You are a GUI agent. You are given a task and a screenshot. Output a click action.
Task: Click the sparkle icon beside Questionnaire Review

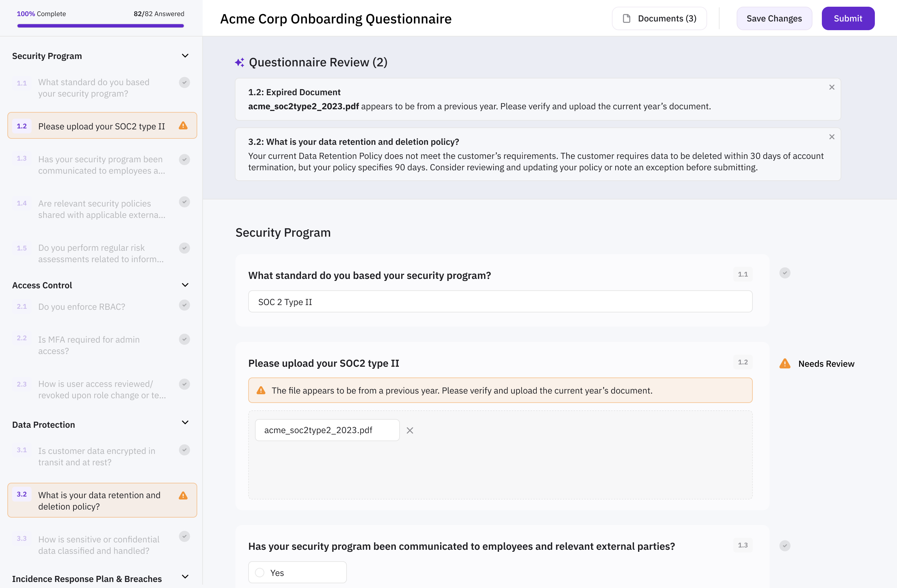point(239,63)
